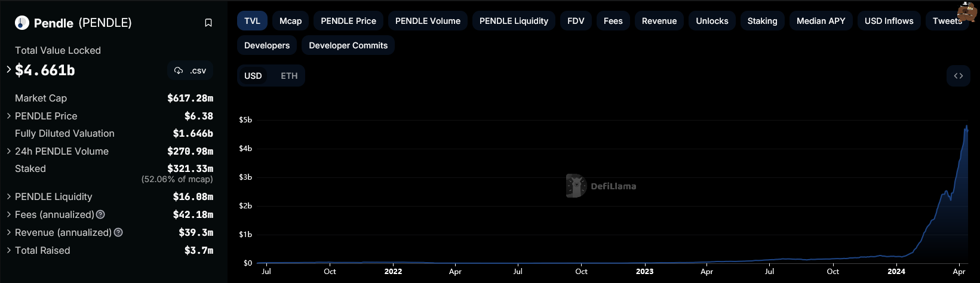
Task: Click the TVL peak on the chart
Action: pos(966,126)
